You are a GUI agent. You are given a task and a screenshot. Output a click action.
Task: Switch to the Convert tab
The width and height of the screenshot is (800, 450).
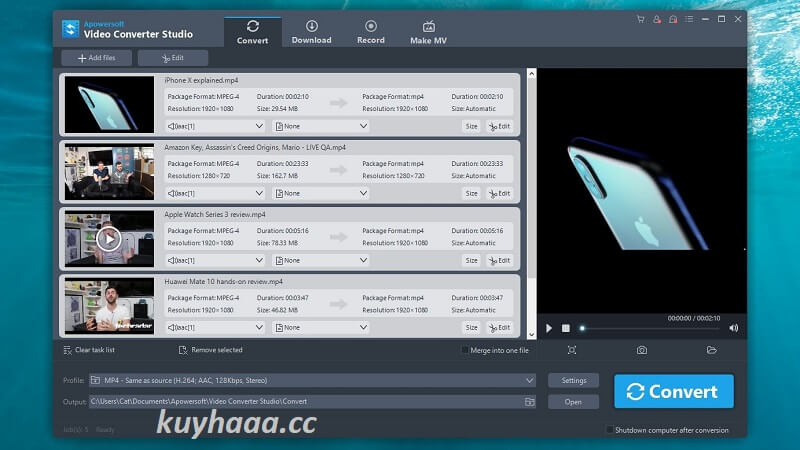tap(253, 32)
